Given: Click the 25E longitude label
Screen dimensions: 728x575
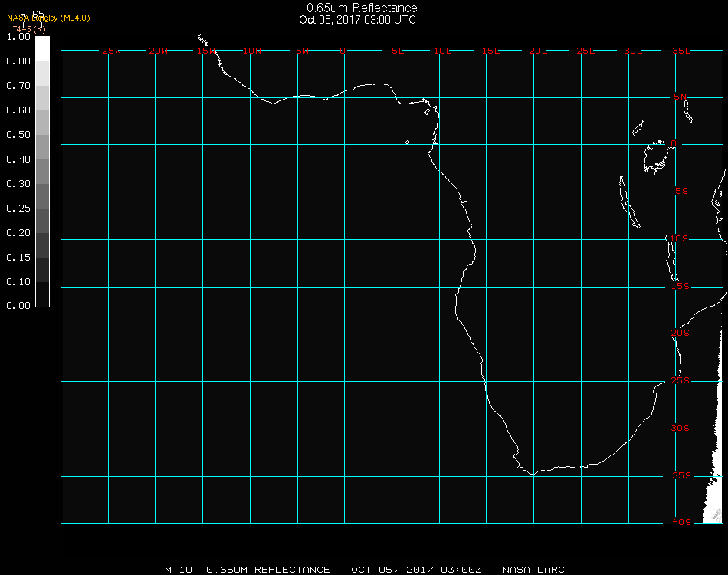Looking at the screenshot, I should 585,51.
